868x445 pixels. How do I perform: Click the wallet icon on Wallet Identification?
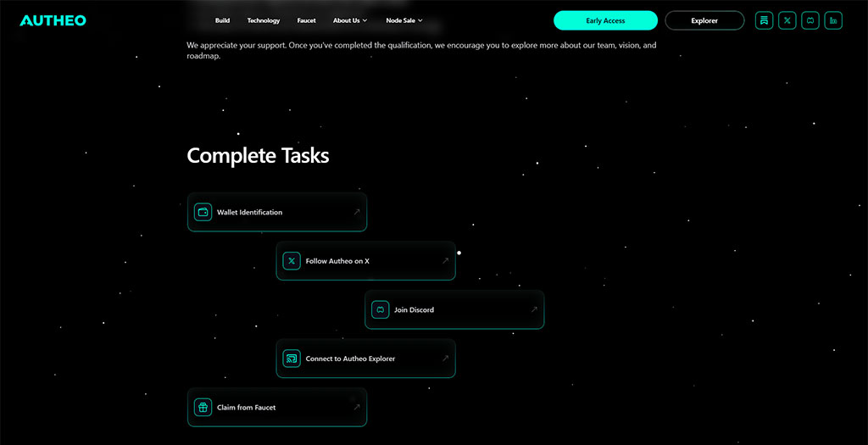(x=203, y=212)
